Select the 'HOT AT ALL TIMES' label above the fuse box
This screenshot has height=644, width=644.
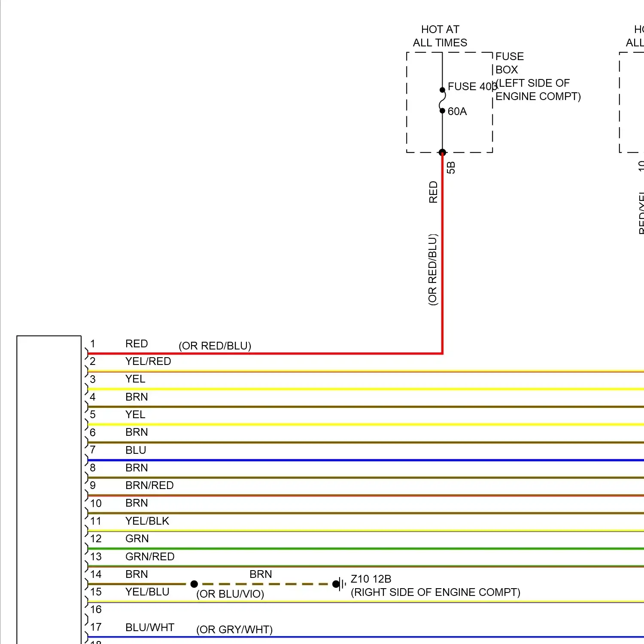440,36
